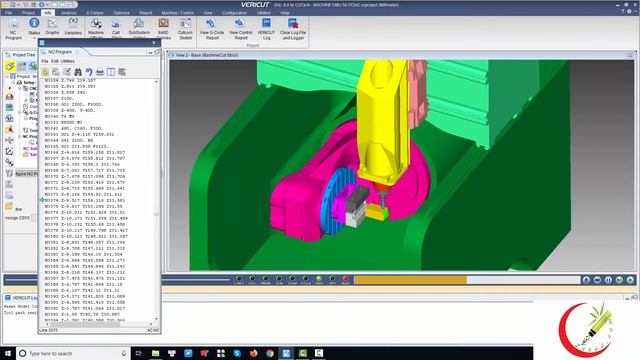Click the first green icon in NC Program toolbar
Viewport: 640px width, 360px height.
(x=45, y=72)
